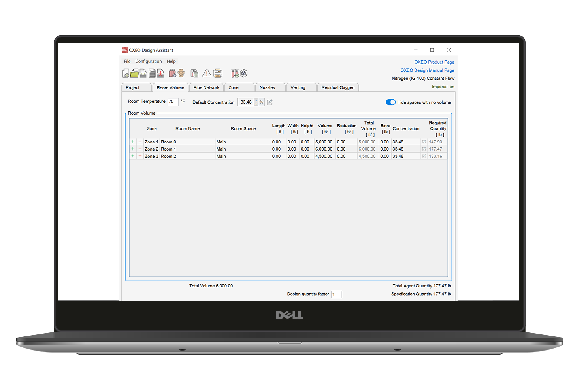Click the 3D cube view icon
Image resolution: width=588 pixels, height=385 pixels.
(x=244, y=74)
